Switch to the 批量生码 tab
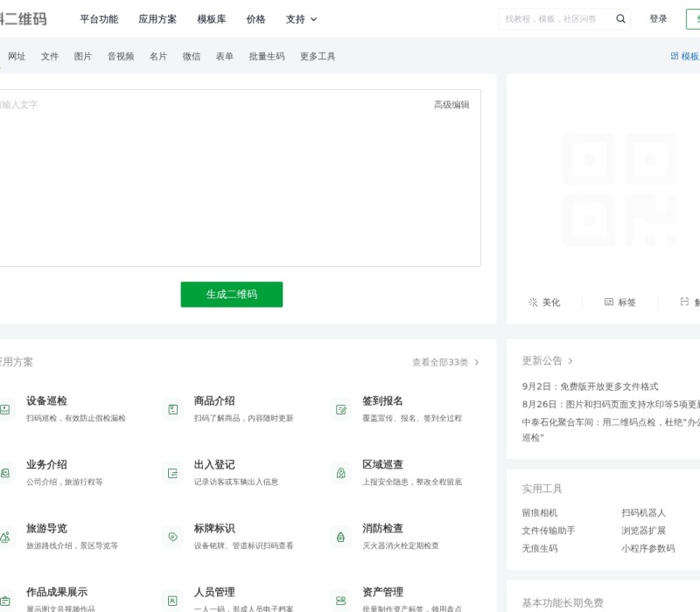 (x=267, y=56)
